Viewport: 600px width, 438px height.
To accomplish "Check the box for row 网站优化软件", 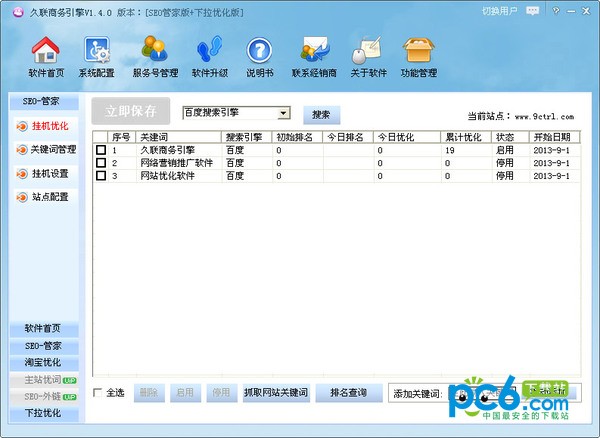I will point(101,176).
